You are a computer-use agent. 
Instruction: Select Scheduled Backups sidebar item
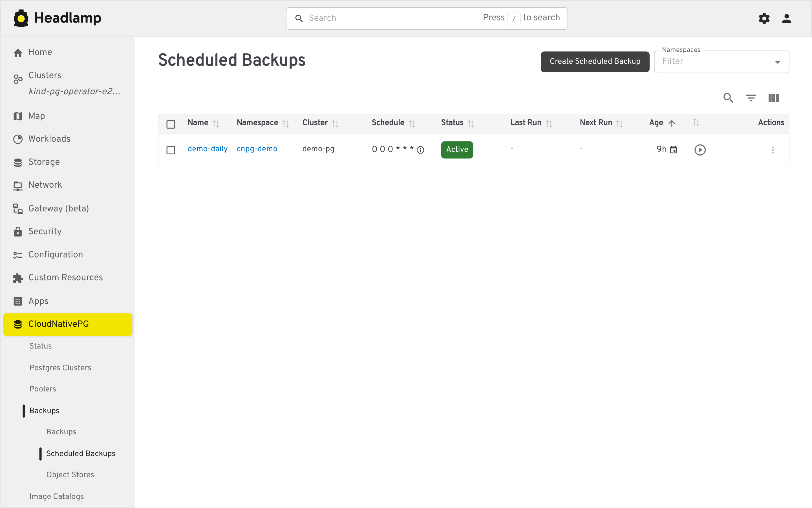pos(81,453)
